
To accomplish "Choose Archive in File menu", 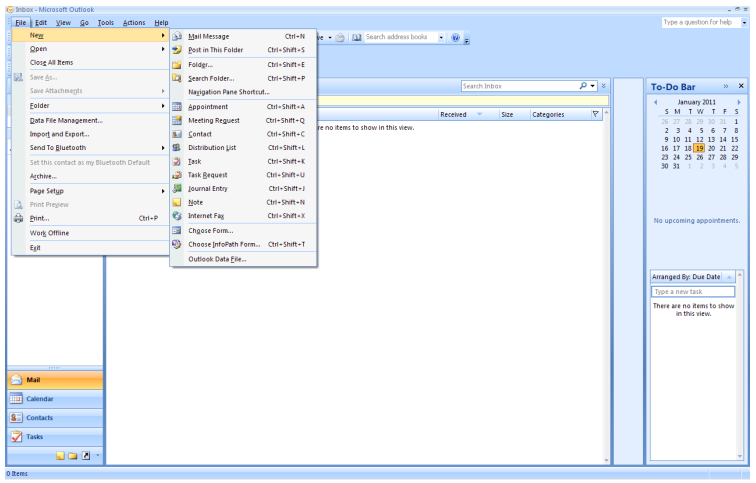I will [91, 176].
